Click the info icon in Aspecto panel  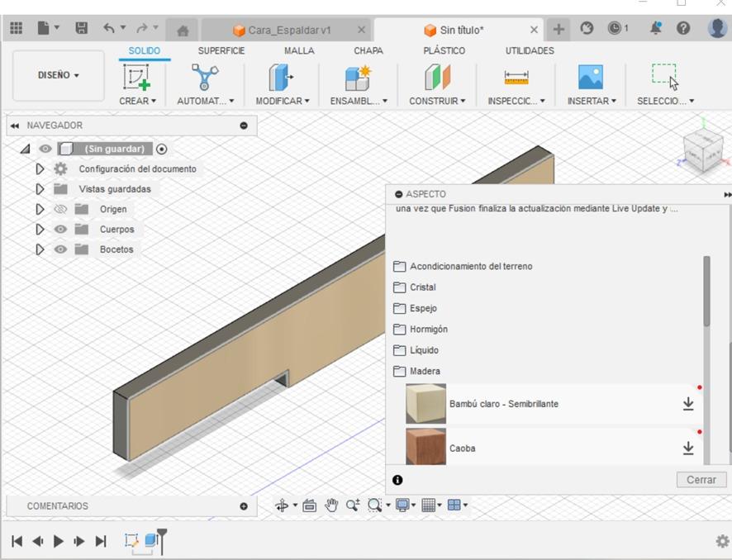click(x=397, y=480)
